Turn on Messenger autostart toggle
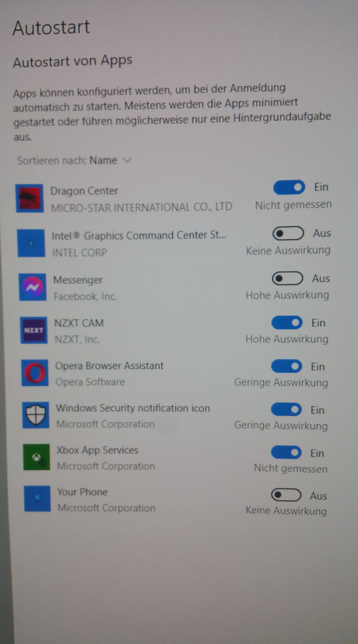Screen dimensions: 358x644 [x=287, y=278]
